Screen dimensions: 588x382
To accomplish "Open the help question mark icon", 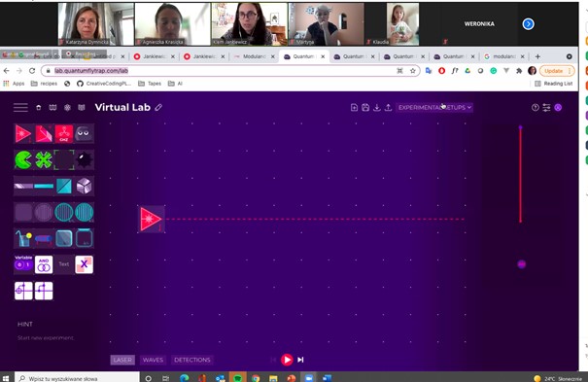I will pos(536,108).
